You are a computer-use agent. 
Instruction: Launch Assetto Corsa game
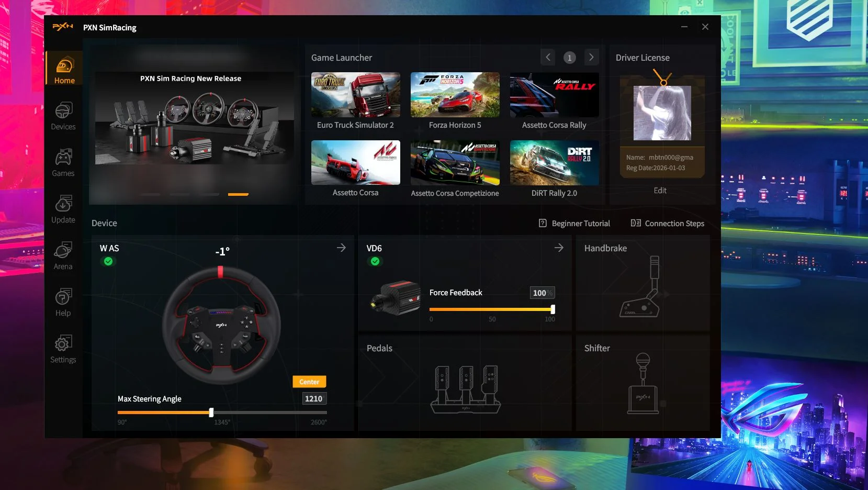tap(355, 162)
